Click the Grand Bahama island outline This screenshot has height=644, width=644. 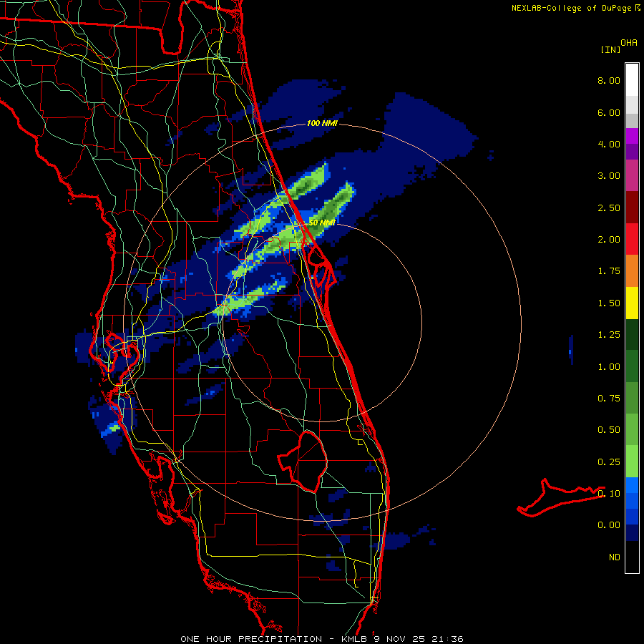561,497
